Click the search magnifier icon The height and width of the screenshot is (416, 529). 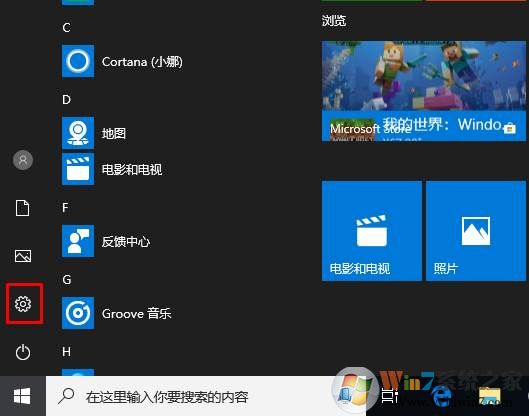click(66, 396)
